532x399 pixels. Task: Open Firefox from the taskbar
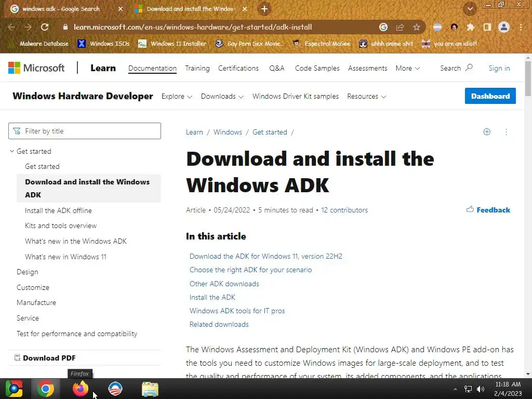point(81,389)
